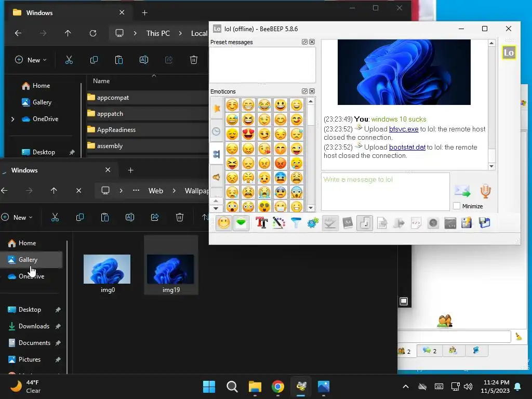Click the Windows 11 wallpaper image in chat

(404, 72)
